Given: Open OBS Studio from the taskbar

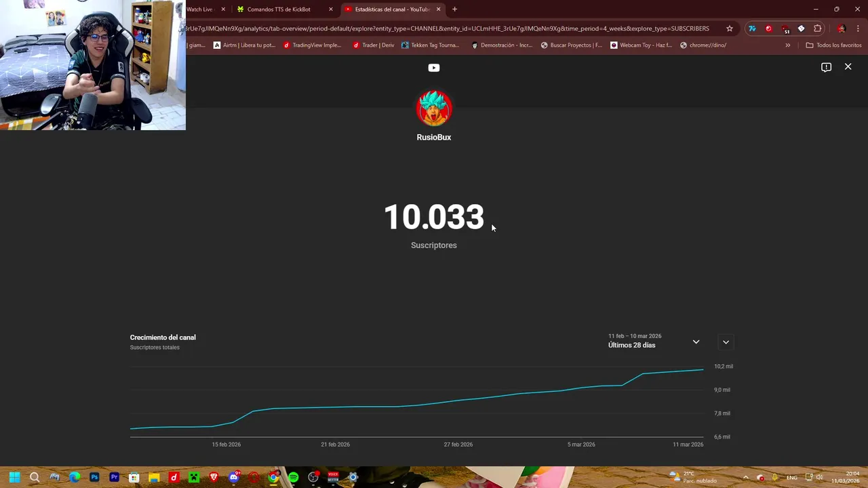Looking at the screenshot, I should click(x=313, y=477).
